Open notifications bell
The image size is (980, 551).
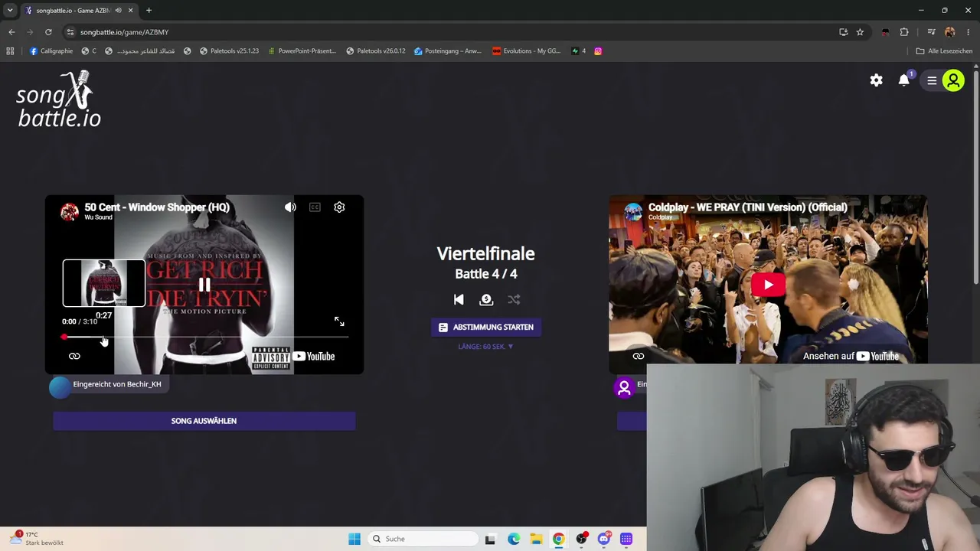point(904,80)
